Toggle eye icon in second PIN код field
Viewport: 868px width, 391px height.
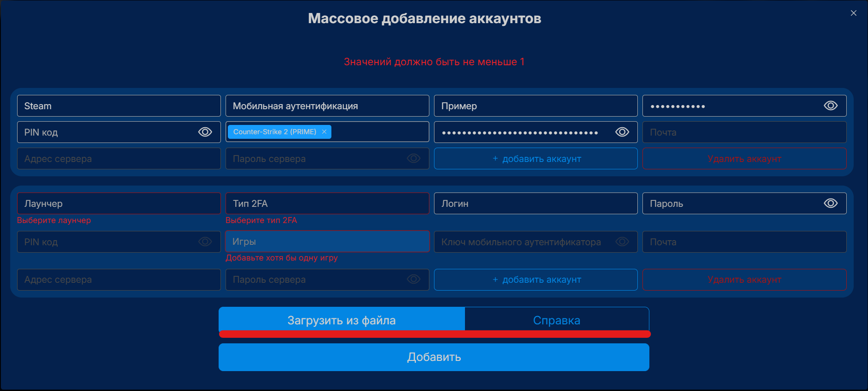[205, 242]
